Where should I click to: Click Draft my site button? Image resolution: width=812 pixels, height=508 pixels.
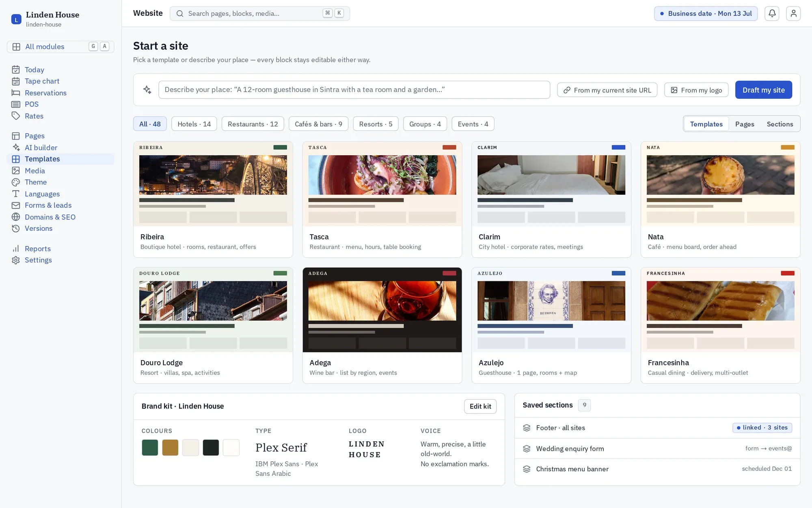(x=763, y=90)
